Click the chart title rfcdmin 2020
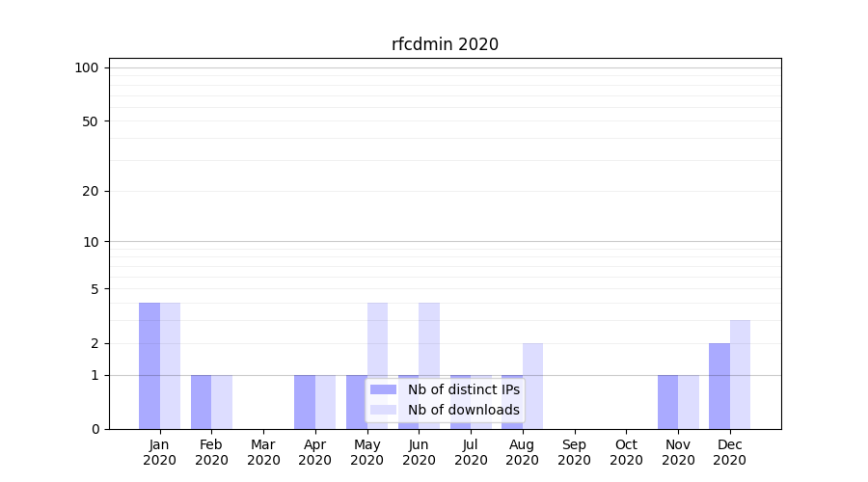Viewport: 868px width, 482px height. click(x=445, y=44)
